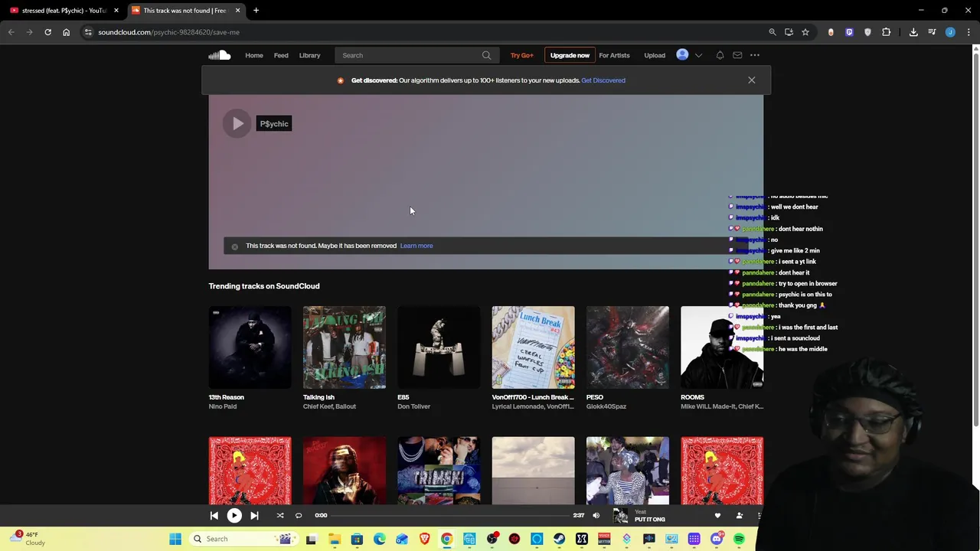
Task: Open Steam from the taskbar
Action: 559,539
